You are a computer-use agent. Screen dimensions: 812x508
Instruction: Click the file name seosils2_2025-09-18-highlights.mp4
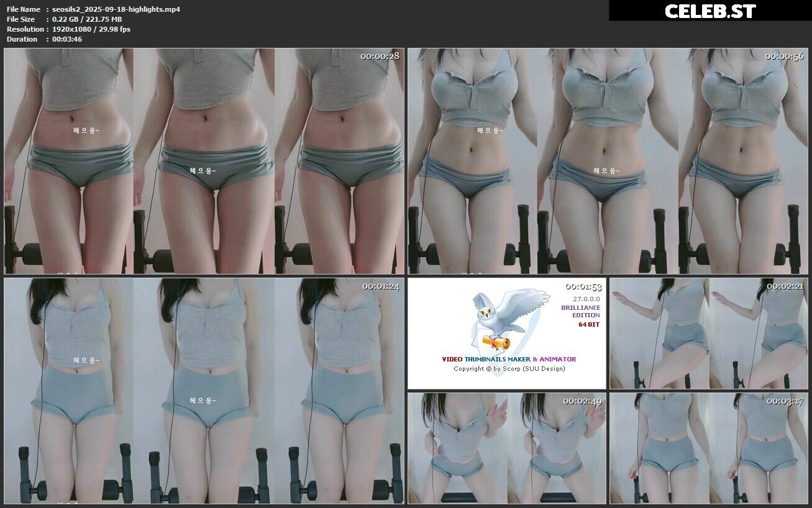(116, 9)
